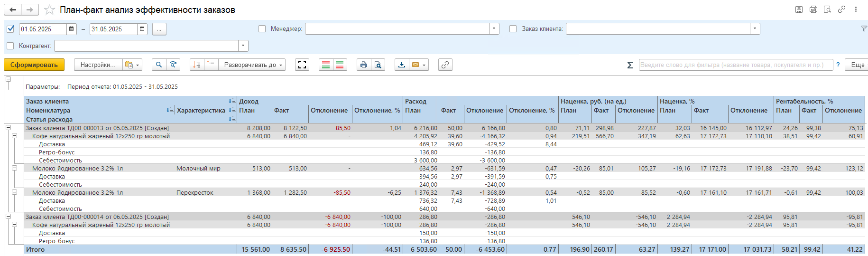Click the download/save report arrow icon
This screenshot has width=868, height=256.
coord(402,65)
